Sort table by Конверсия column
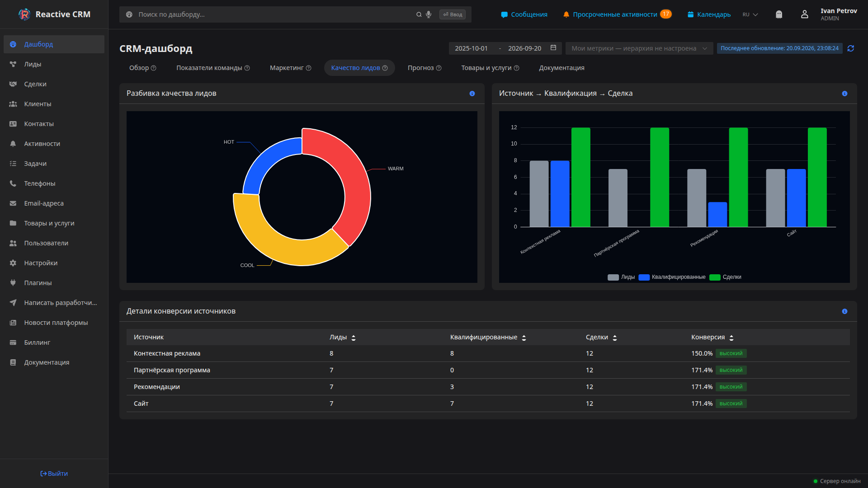Image resolution: width=868 pixels, height=488 pixels. (x=731, y=338)
